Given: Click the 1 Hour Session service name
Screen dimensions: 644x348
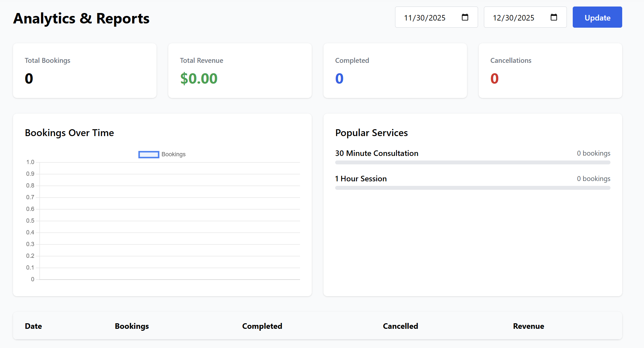Looking at the screenshot, I should [361, 179].
